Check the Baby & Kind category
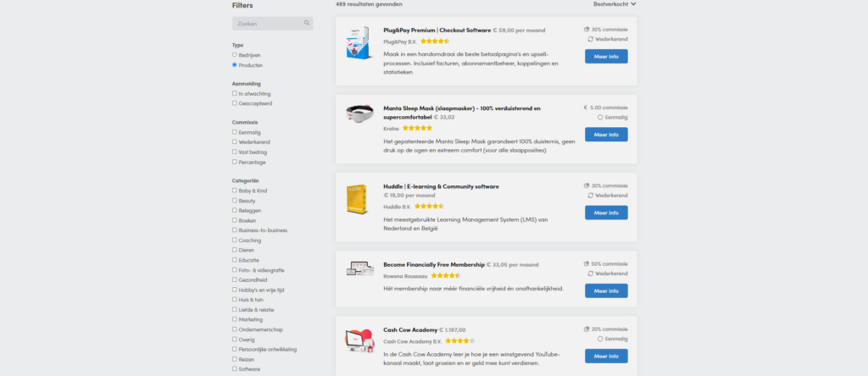868x376 pixels. coord(235,191)
